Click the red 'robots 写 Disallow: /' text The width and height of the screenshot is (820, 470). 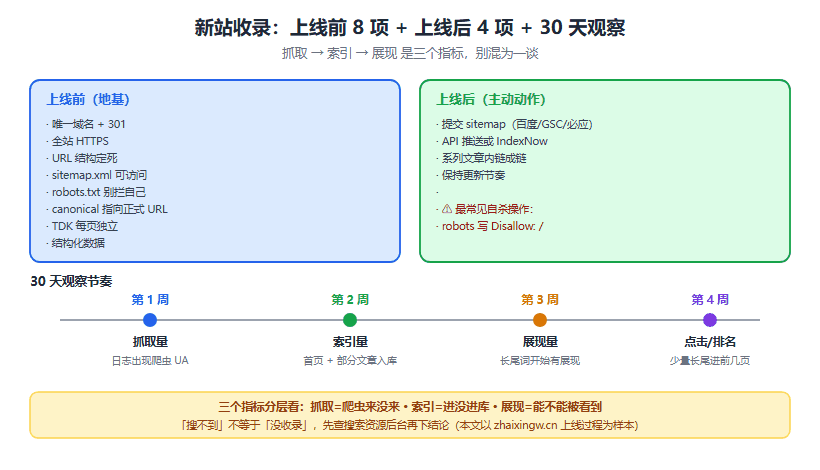[x=492, y=226]
